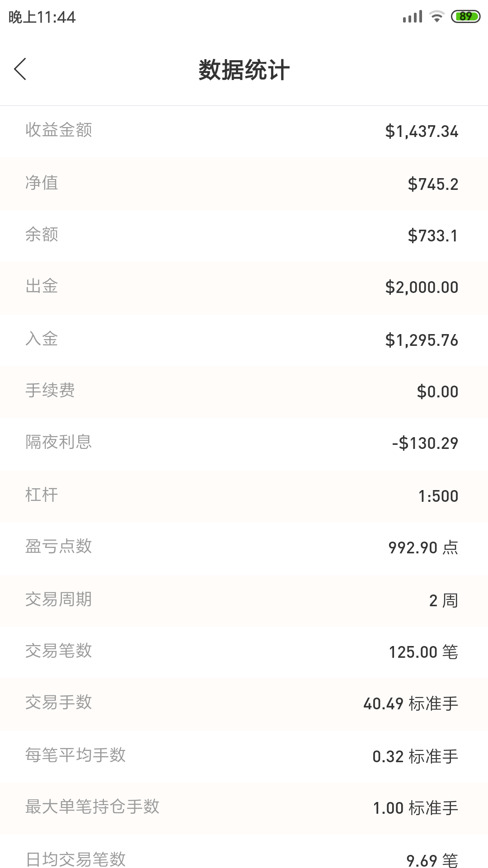Viewport: 488px width, 868px height.
Task: Tap the back arrow icon
Action: (20, 69)
